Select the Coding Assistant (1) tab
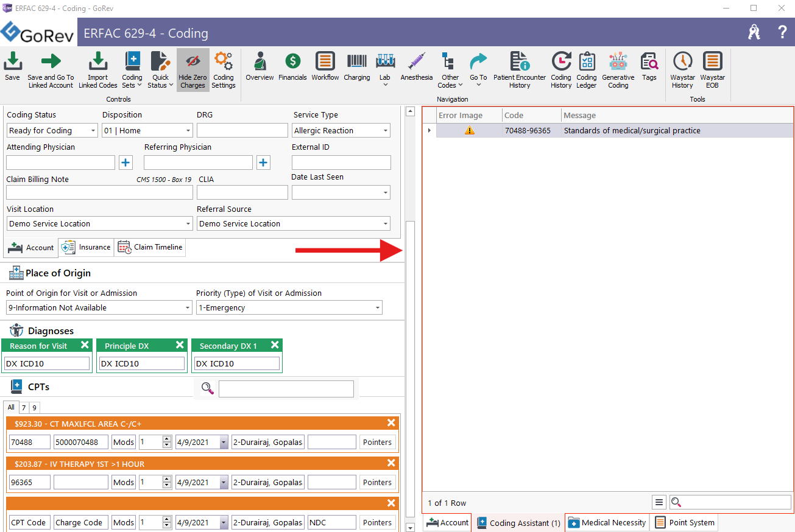Screen dimensions: 795x532 coord(518,523)
